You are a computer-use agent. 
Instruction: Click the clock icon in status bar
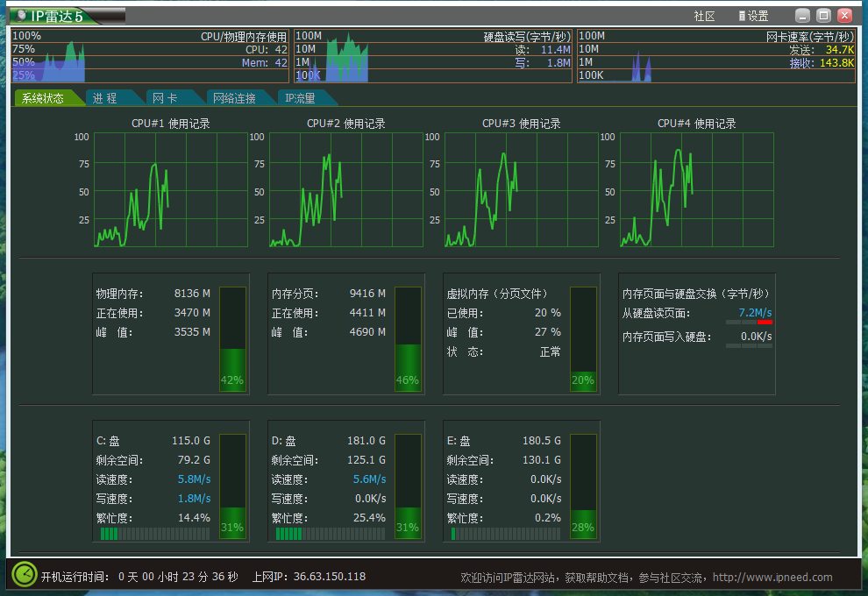pos(24,576)
